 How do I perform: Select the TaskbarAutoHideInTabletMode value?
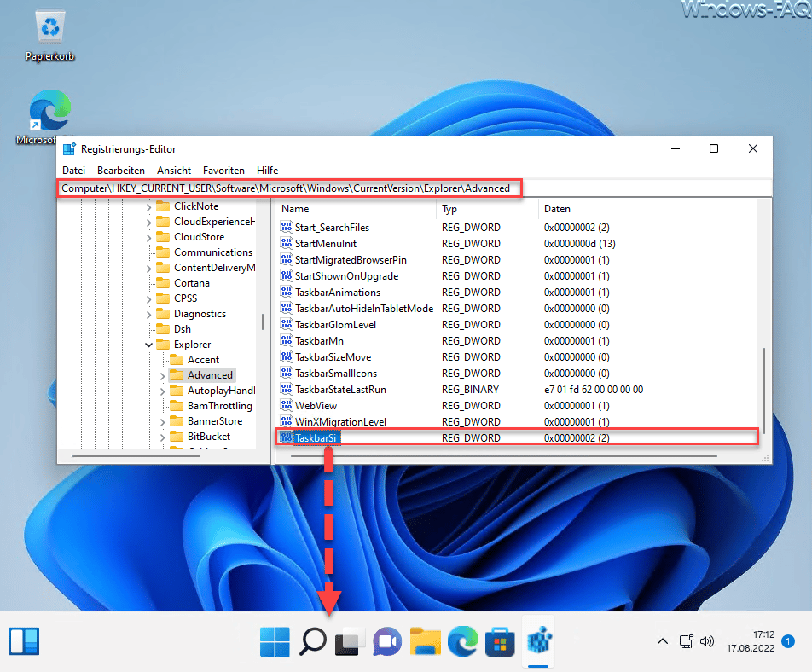click(x=364, y=309)
